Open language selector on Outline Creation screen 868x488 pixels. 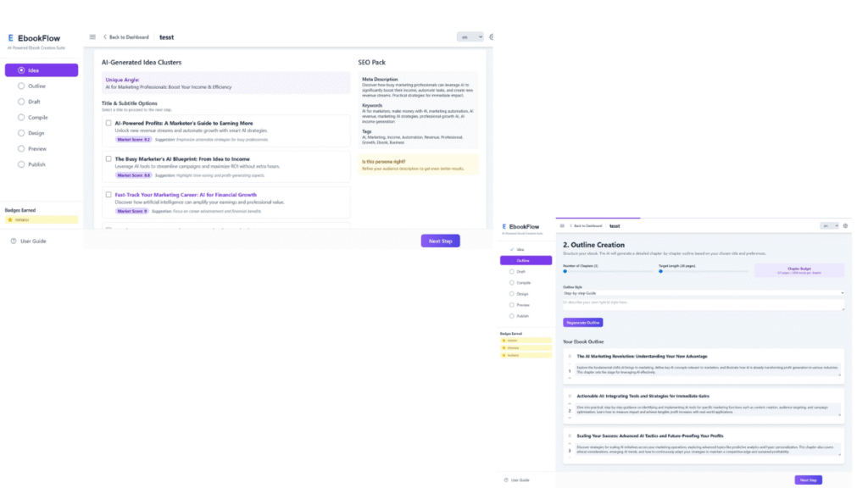828,225
